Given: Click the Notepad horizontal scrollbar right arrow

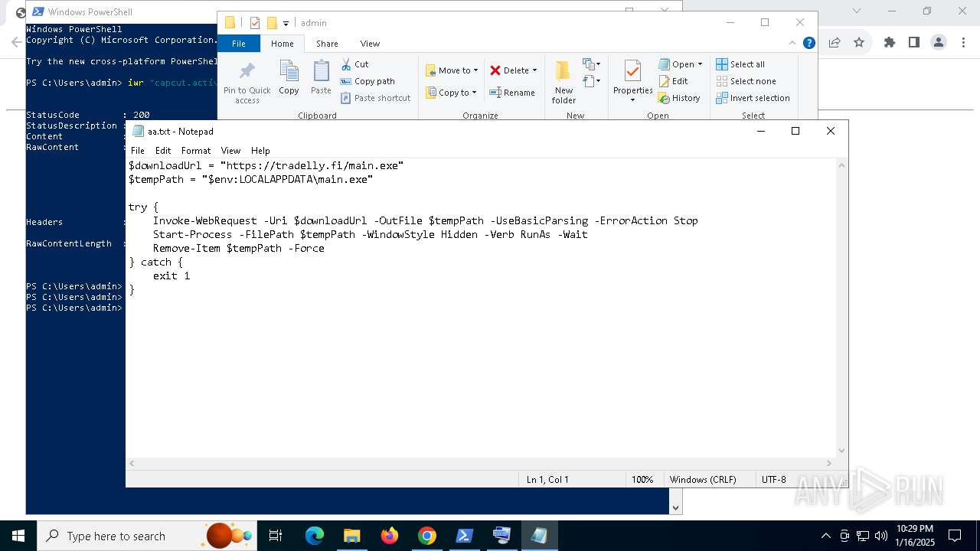Looking at the screenshot, I should 828,463.
